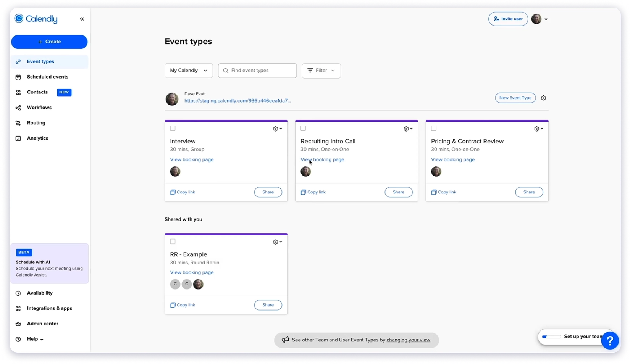Image resolution: width=630 pixels, height=364 pixels.
Task: Click the first C avatar on RR - Example
Action: pyautogui.click(x=175, y=284)
